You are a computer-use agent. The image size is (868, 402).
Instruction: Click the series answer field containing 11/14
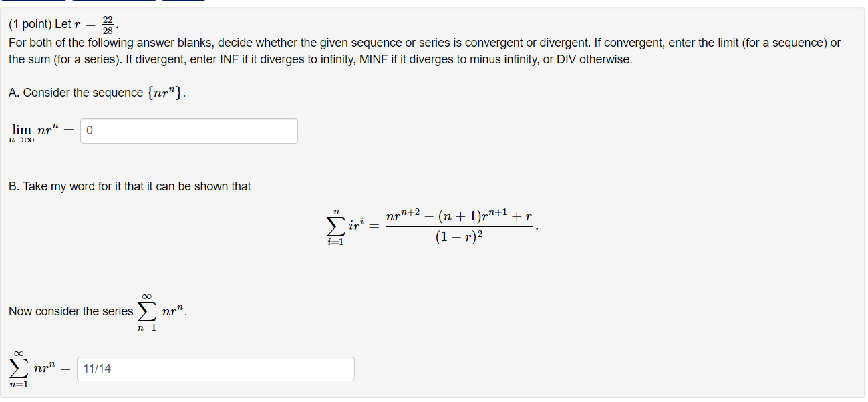215,368
